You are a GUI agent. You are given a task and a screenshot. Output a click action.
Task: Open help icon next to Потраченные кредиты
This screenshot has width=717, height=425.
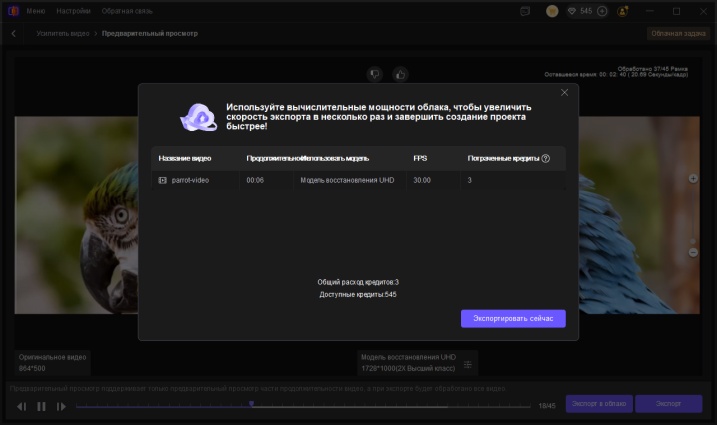point(546,158)
